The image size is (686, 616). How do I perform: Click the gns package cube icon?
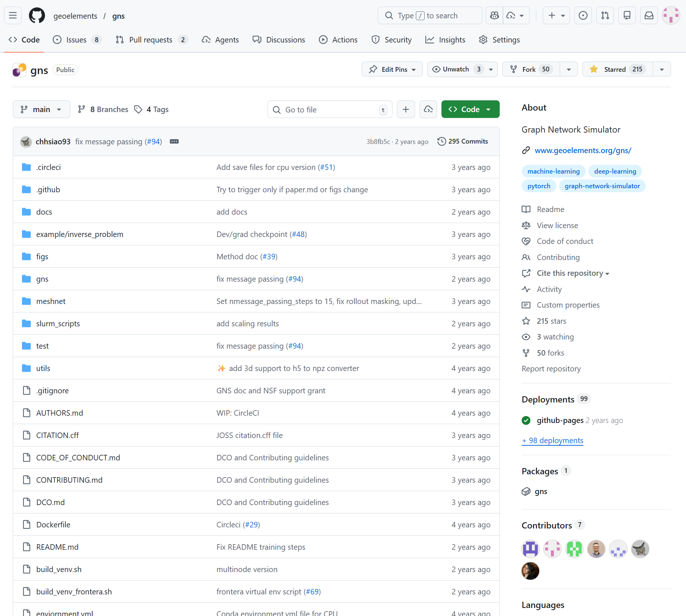coord(526,491)
